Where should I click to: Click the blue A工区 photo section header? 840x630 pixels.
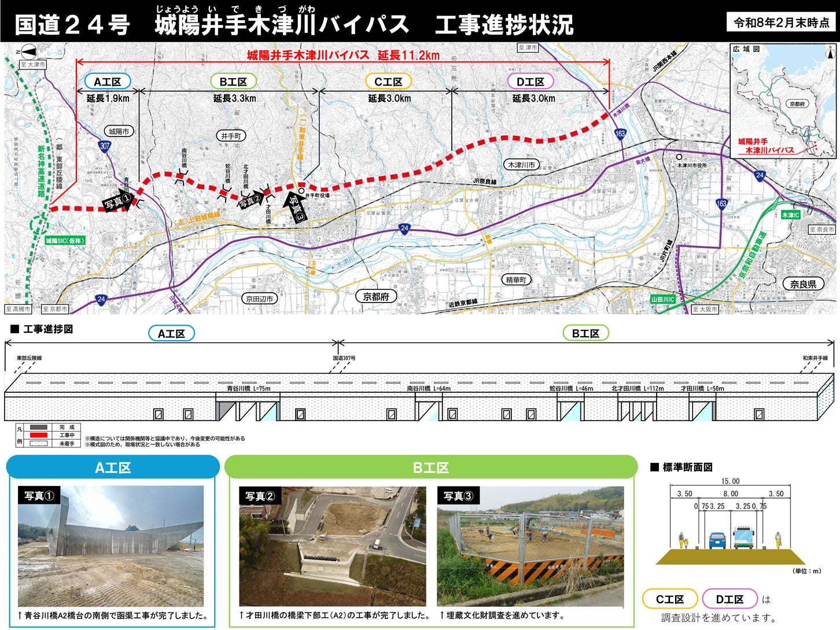point(113,467)
